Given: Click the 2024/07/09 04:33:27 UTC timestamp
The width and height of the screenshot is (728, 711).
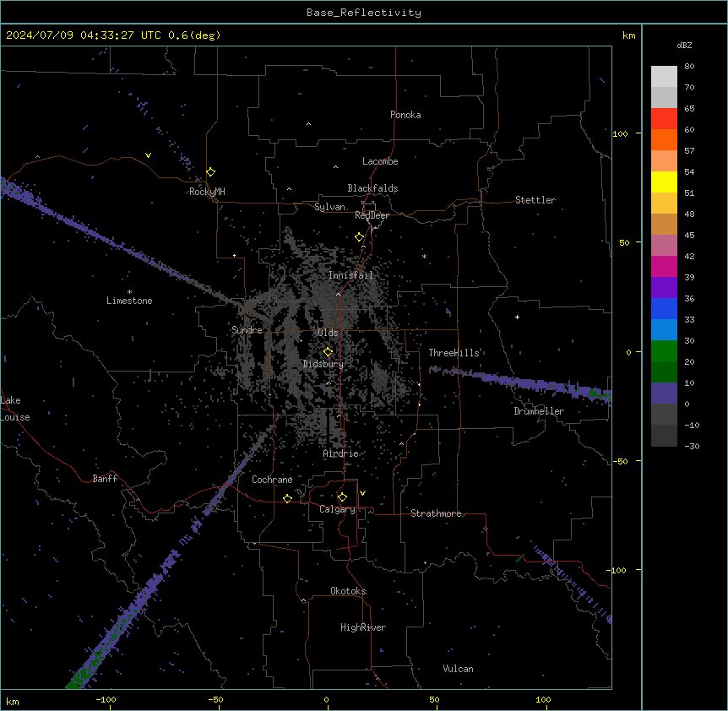Looking at the screenshot, I should pyautogui.click(x=84, y=35).
